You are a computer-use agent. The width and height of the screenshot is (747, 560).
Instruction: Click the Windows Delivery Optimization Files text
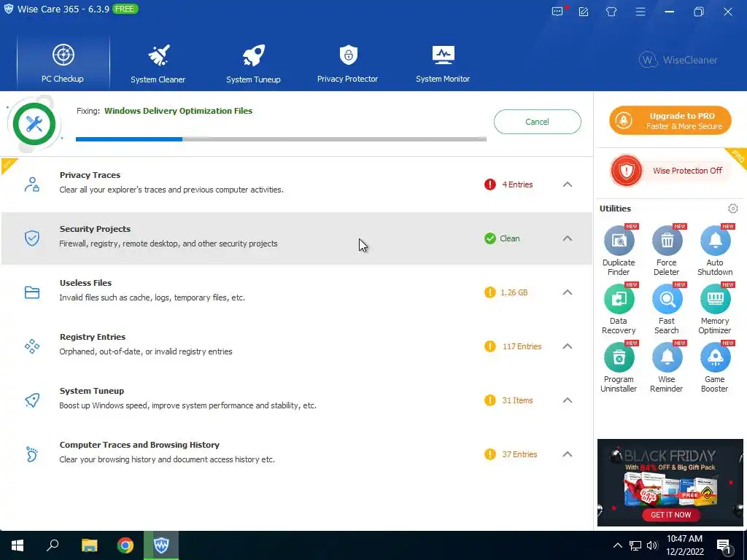coord(178,111)
